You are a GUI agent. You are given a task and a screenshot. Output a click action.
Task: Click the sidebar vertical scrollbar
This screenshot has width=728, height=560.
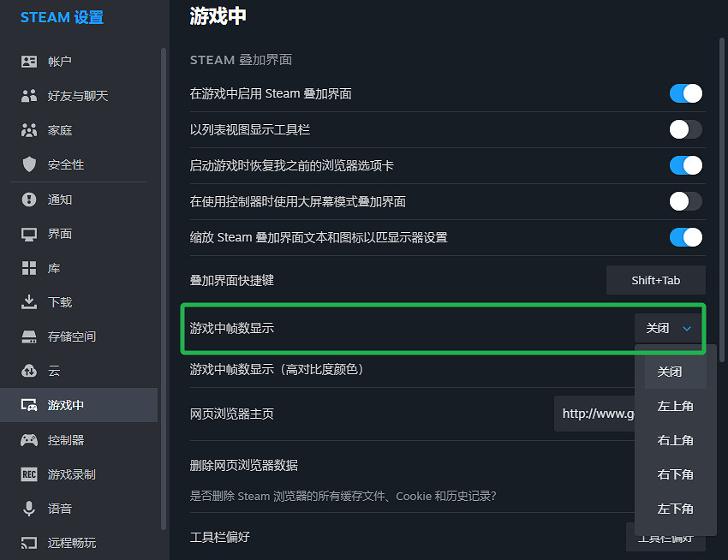pos(164,257)
